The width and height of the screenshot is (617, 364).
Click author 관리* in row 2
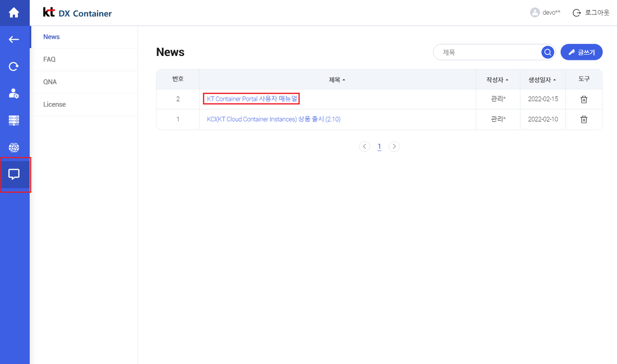coord(498,99)
